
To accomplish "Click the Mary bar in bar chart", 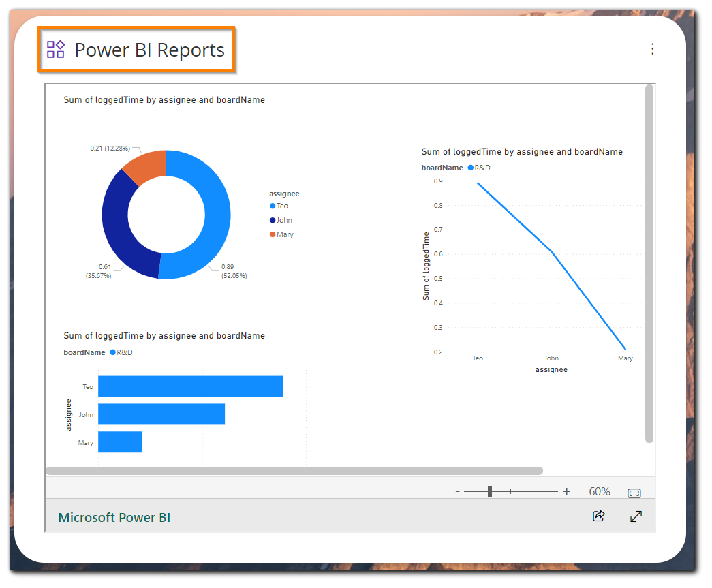I will click(120, 442).
